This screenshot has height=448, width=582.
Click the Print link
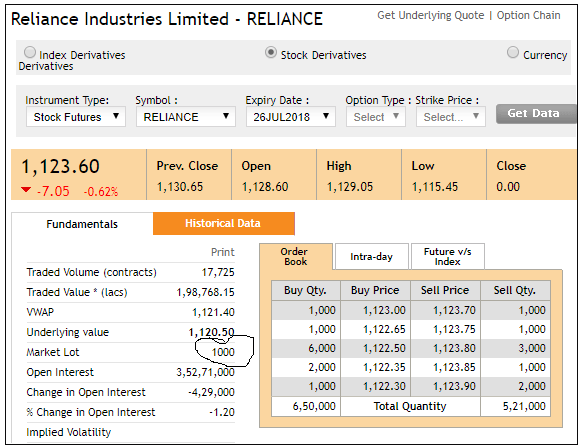click(x=223, y=252)
